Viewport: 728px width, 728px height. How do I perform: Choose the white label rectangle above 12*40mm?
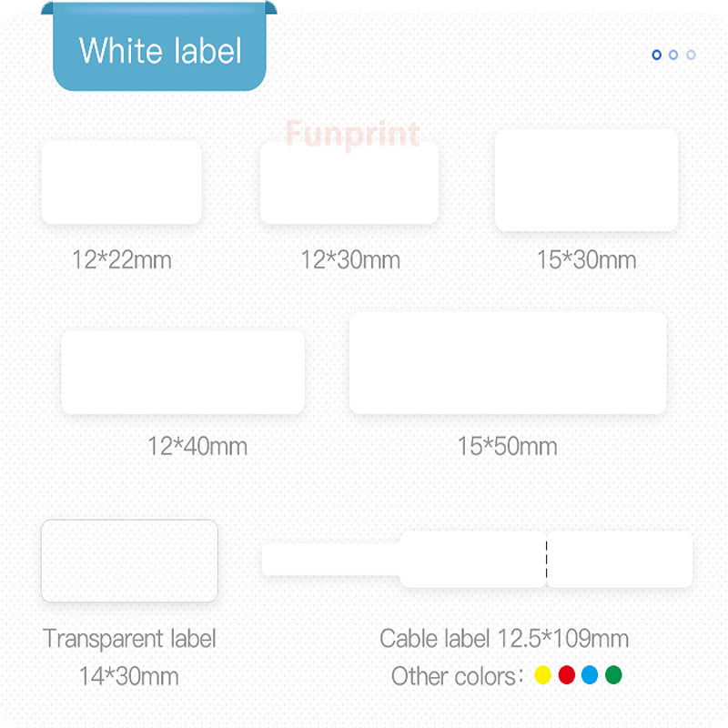[183, 372]
